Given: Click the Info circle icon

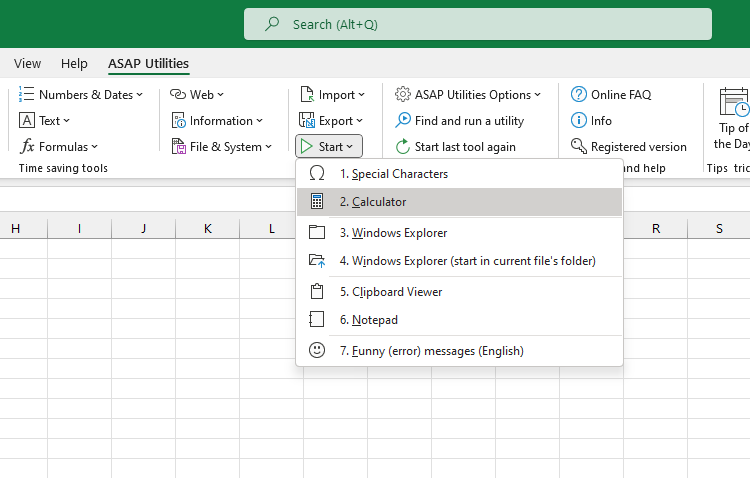Looking at the screenshot, I should (579, 120).
